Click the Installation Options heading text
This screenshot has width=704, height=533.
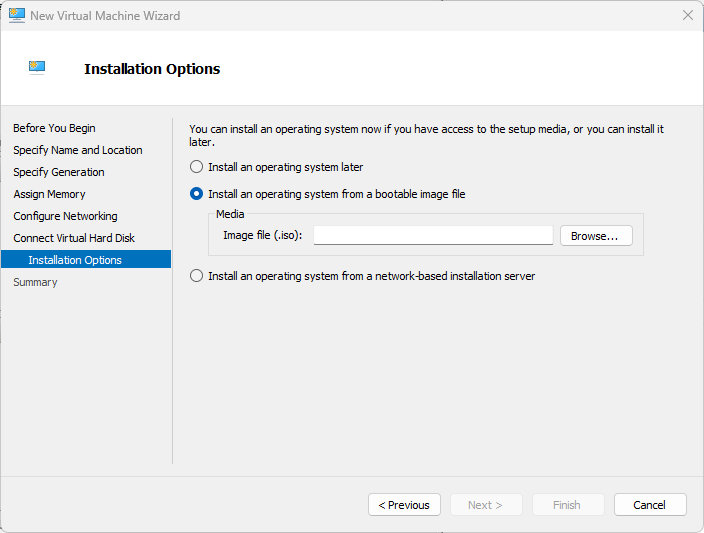pos(152,69)
